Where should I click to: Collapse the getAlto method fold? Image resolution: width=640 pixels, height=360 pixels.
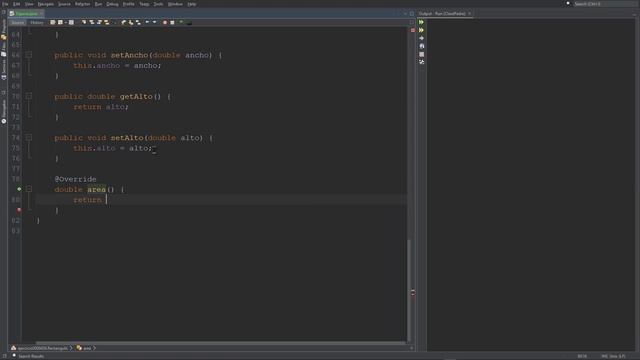point(29,96)
